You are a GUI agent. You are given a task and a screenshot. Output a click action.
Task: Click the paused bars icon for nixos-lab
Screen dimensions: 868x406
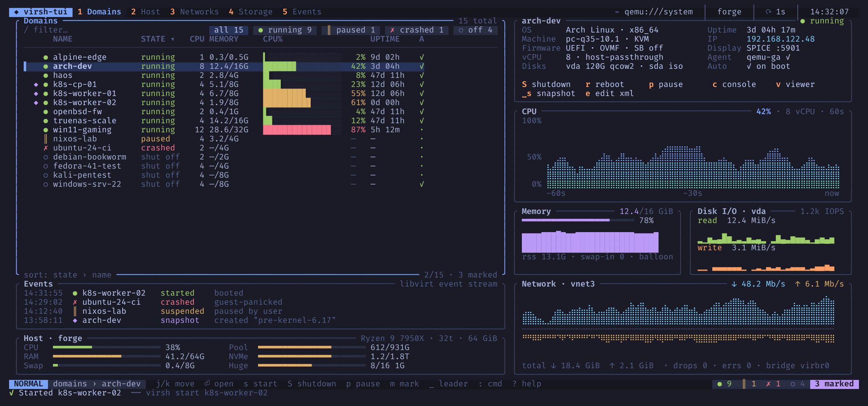pos(46,139)
